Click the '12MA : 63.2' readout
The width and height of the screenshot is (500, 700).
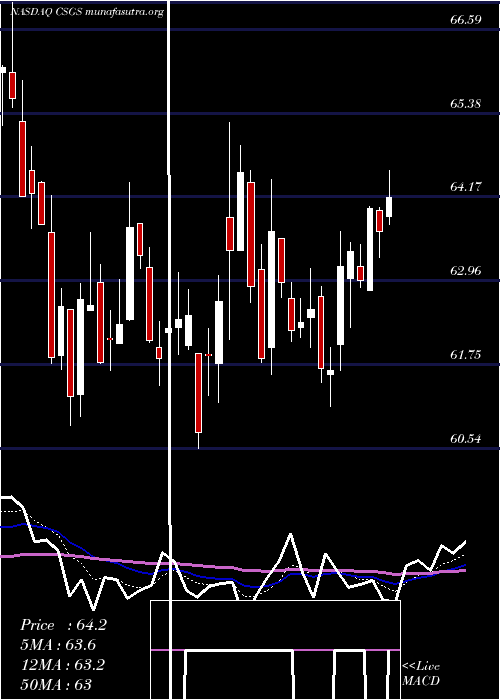tap(63, 665)
